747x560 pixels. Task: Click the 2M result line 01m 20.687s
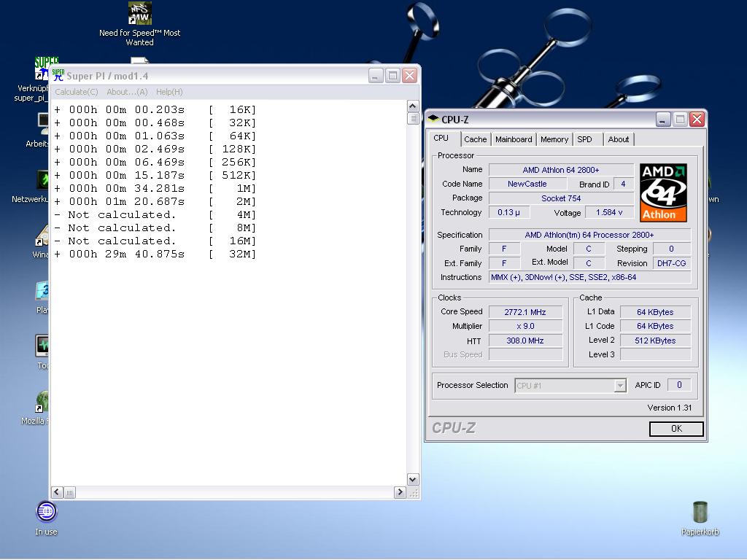click(155, 201)
